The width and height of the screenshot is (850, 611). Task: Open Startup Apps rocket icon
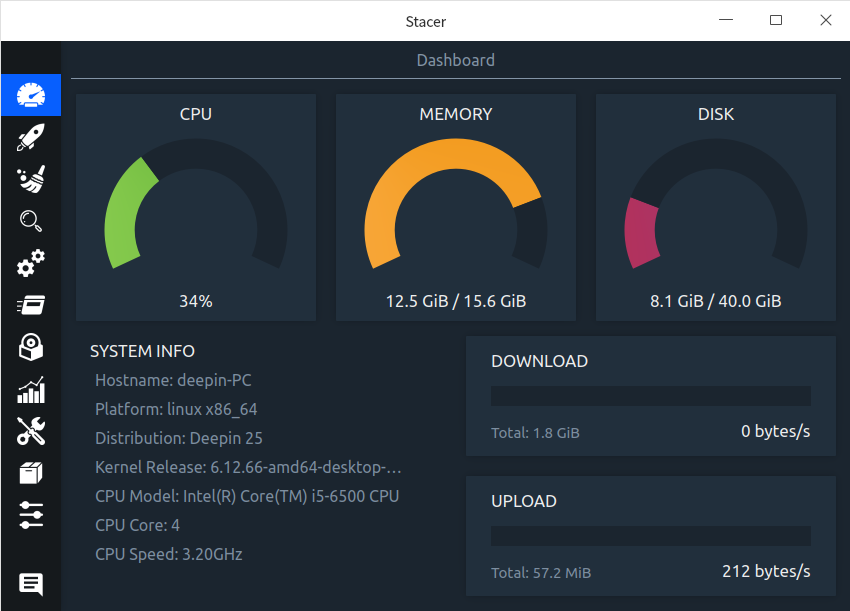[x=31, y=137]
